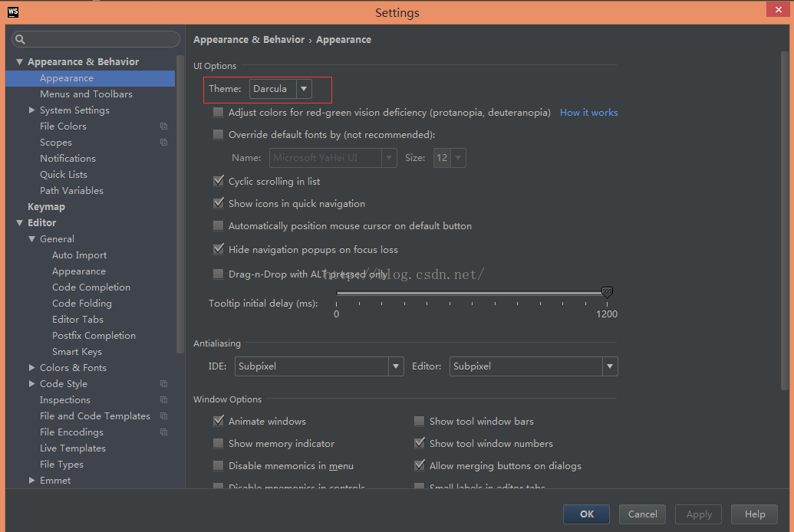Select Notifications in the settings tree
The width and height of the screenshot is (794, 532).
(68, 159)
